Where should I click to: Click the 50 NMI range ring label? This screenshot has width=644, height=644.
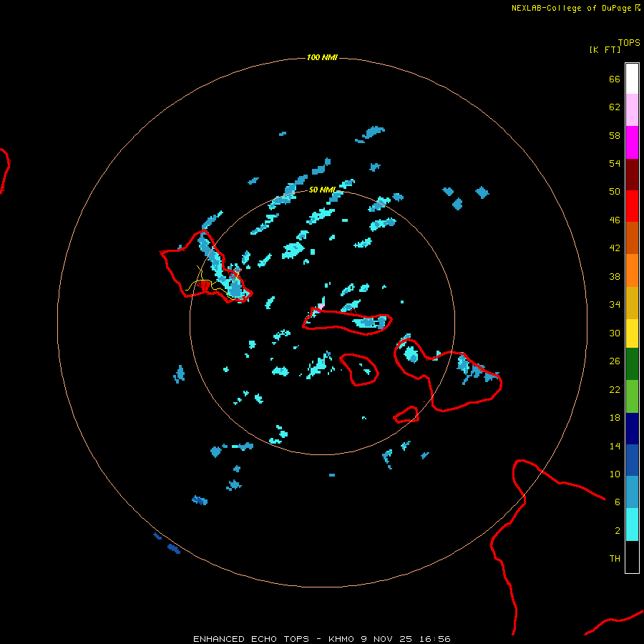tap(322, 190)
